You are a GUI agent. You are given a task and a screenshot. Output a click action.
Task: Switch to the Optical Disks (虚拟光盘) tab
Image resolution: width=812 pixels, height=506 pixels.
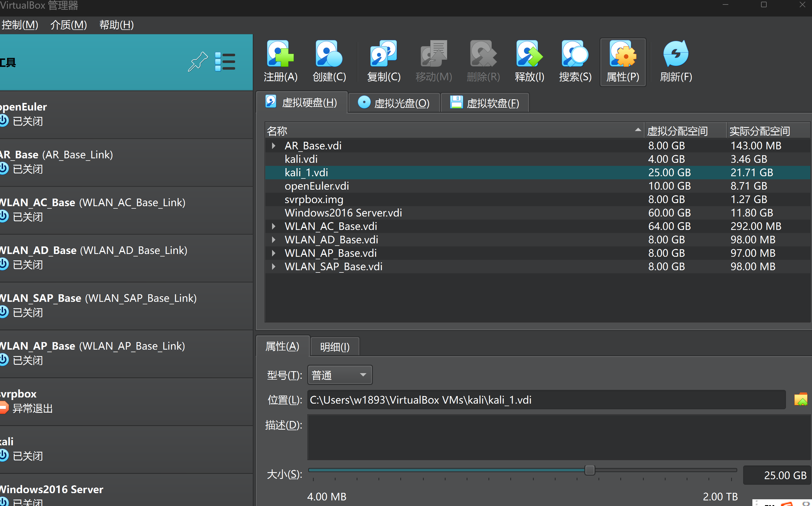click(x=394, y=103)
